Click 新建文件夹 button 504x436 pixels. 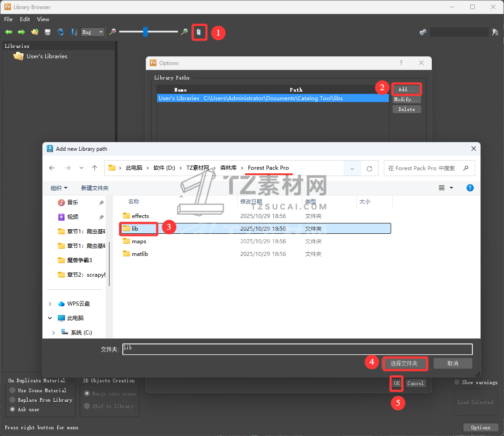pyautogui.click(x=94, y=188)
